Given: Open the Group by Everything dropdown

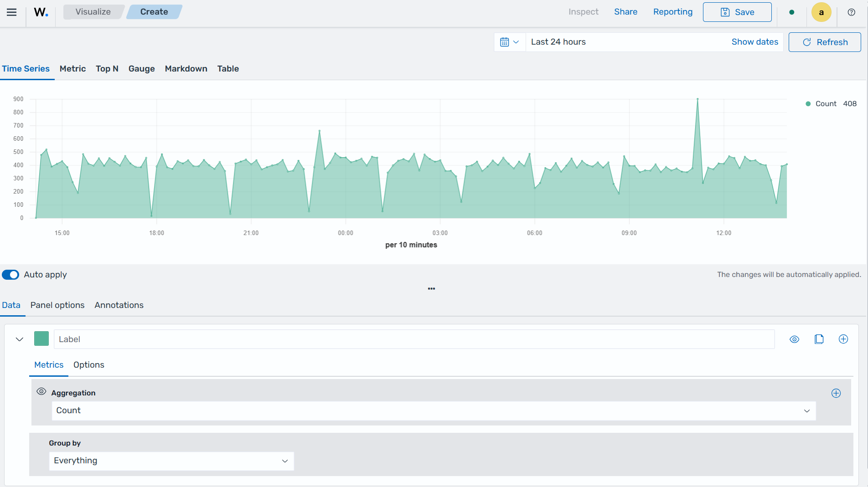Looking at the screenshot, I should [171, 461].
